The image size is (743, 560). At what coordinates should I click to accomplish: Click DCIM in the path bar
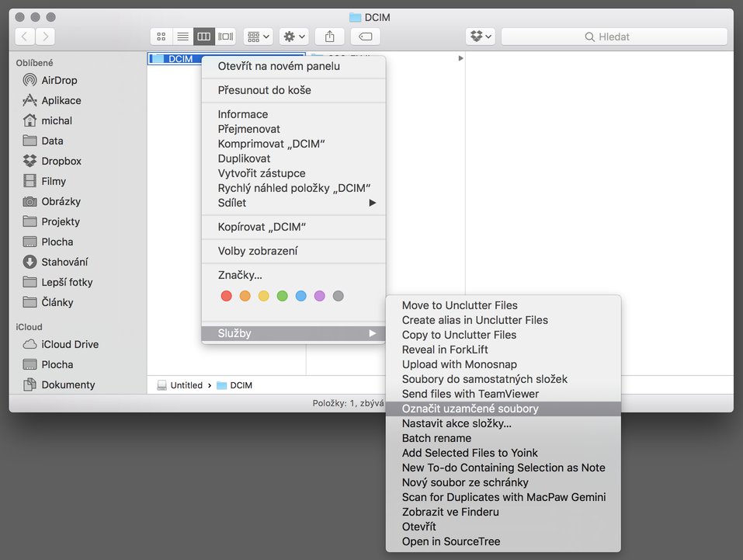tap(234, 385)
